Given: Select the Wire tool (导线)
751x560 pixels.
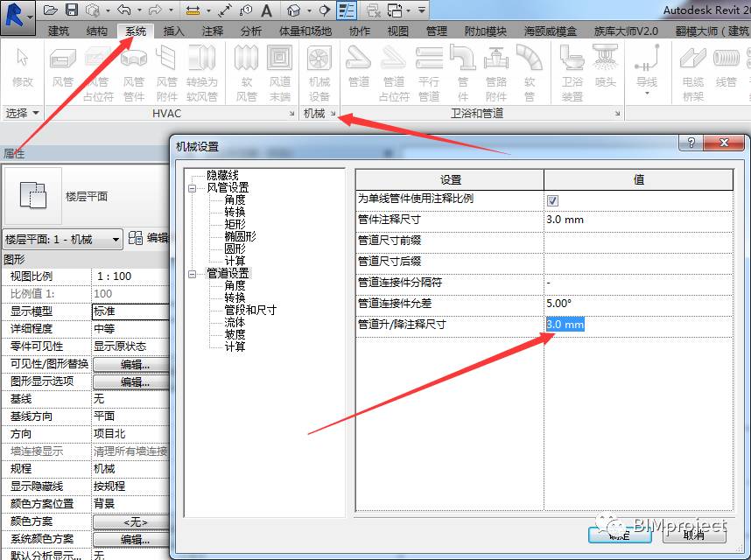Looking at the screenshot, I should [647, 67].
